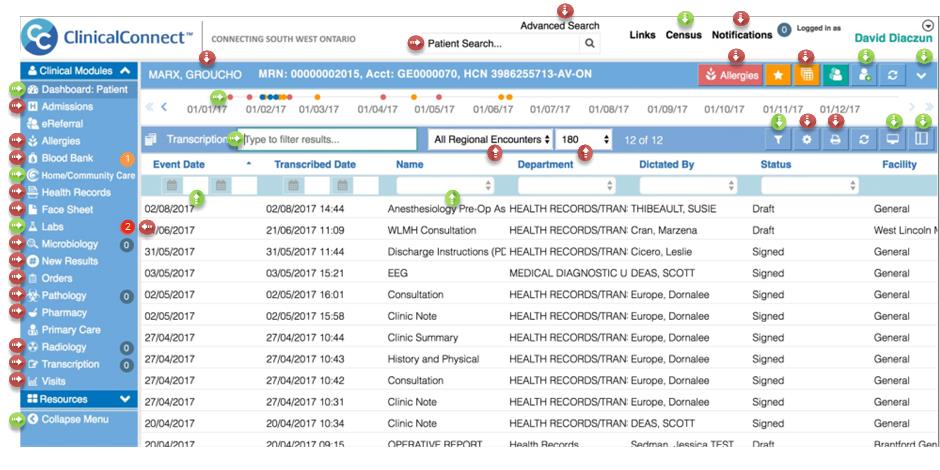Image resolution: width=940 pixels, height=470 pixels.
Task: Select the orange timeline dot above 01/03/17
Action: 317,97
